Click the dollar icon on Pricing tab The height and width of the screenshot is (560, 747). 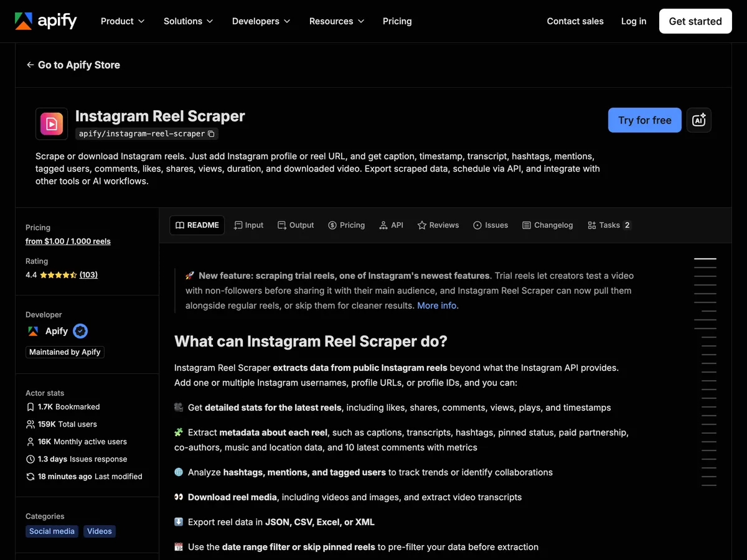pos(332,225)
